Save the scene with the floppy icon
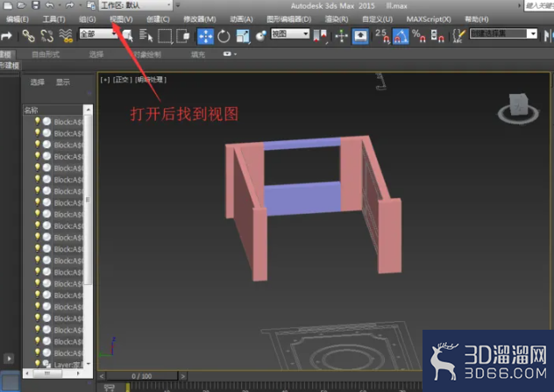The height and width of the screenshot is (392, 554). [x=36, y=5]
